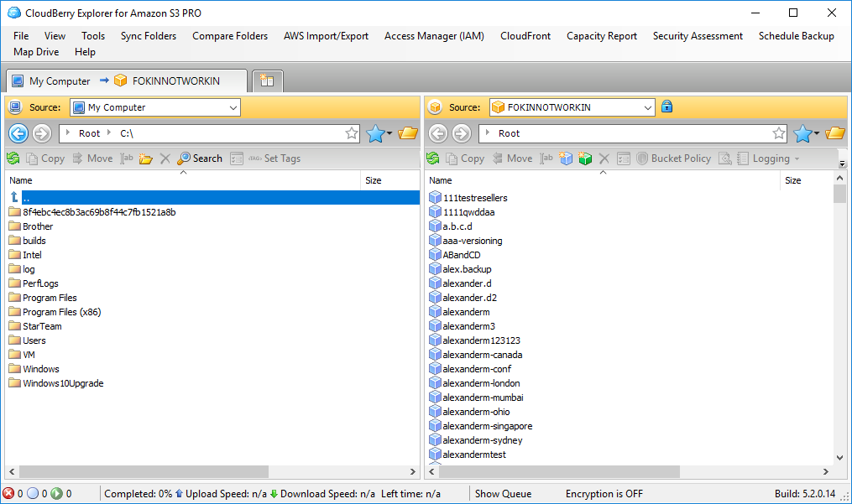
Task: Click the blue new bucket icon
Action: 566,158
